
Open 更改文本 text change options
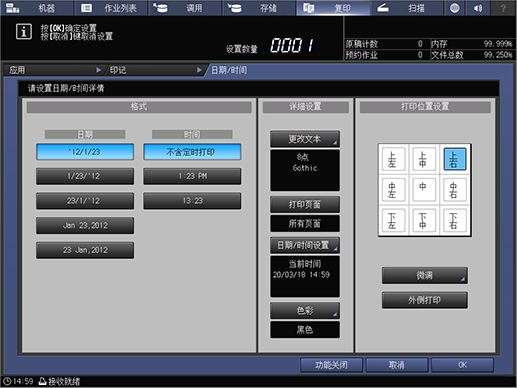305,139
